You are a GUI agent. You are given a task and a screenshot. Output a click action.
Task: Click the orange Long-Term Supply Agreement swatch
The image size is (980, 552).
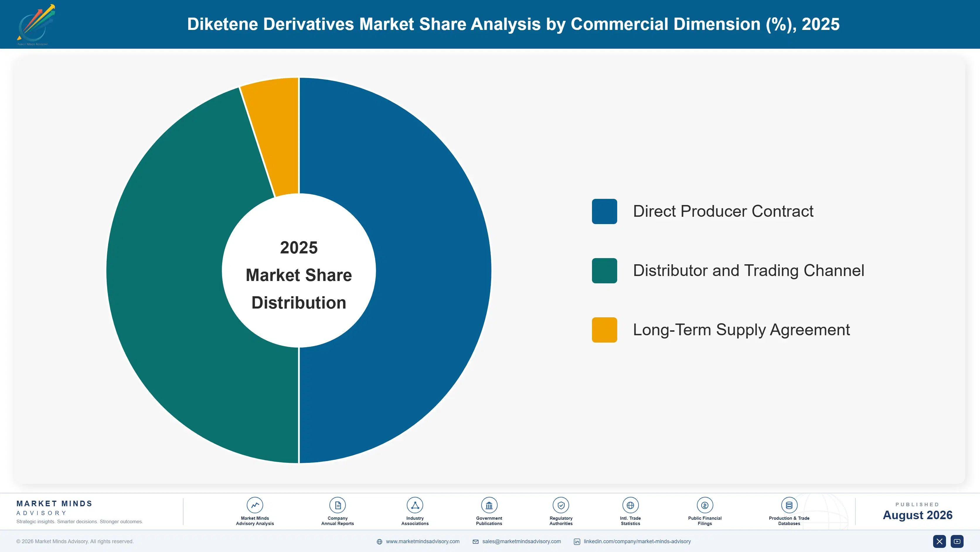pyautogui.click(x=604, y=330)
